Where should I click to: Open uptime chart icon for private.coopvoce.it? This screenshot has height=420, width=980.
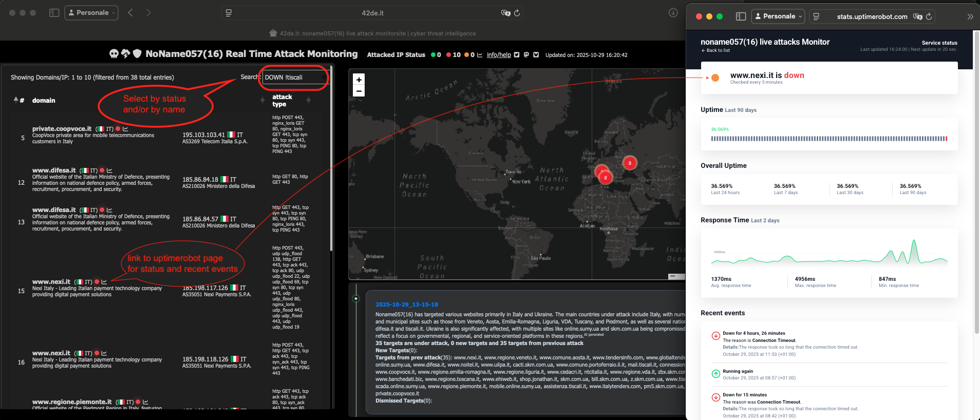[x=125, y=129]
